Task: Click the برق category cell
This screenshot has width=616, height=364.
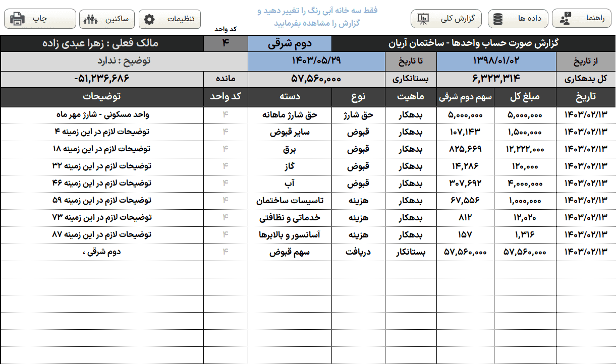Action: 290,149
